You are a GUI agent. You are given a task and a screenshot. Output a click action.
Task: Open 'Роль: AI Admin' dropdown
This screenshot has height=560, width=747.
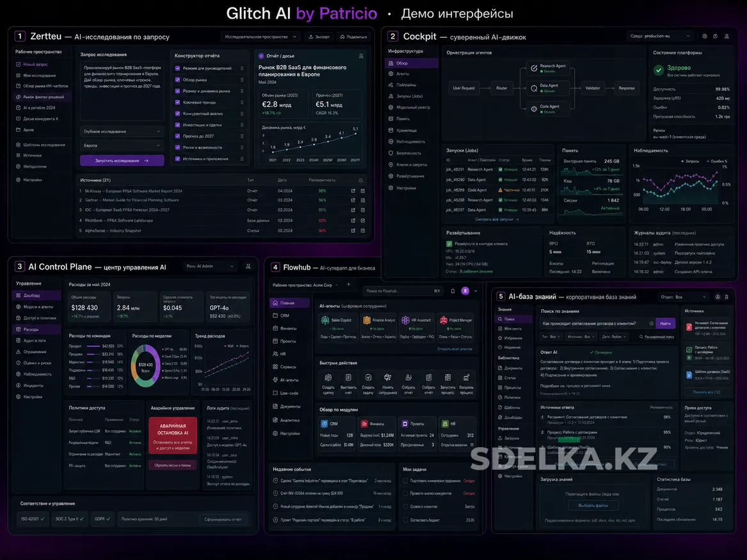coord(210,266)
